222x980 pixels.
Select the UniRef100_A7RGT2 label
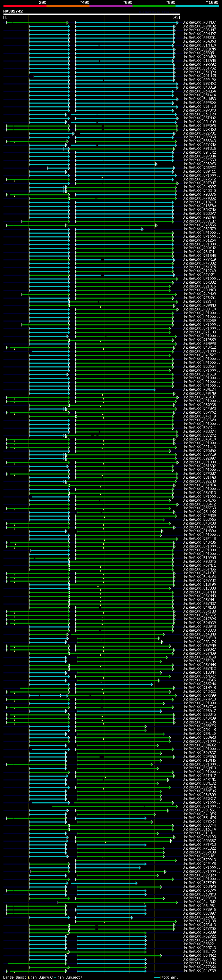199,179
